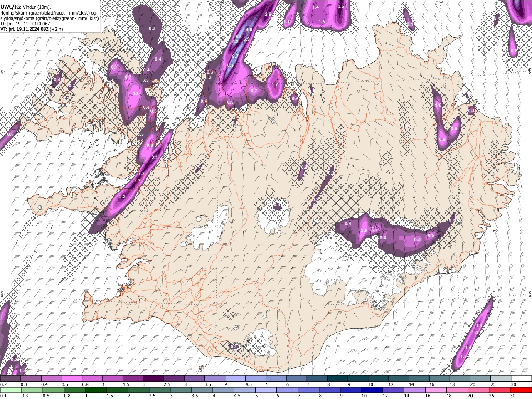This screenshot has height=399, width=532.
Task: Pick the purple legend swatch starting at 0.5
Action: (72, 379)
